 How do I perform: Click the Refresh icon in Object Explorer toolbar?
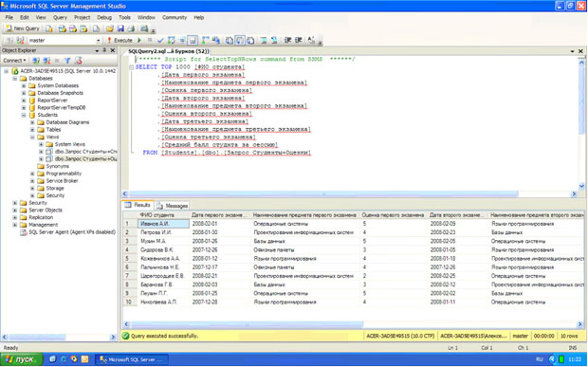(x=78, y=61)
